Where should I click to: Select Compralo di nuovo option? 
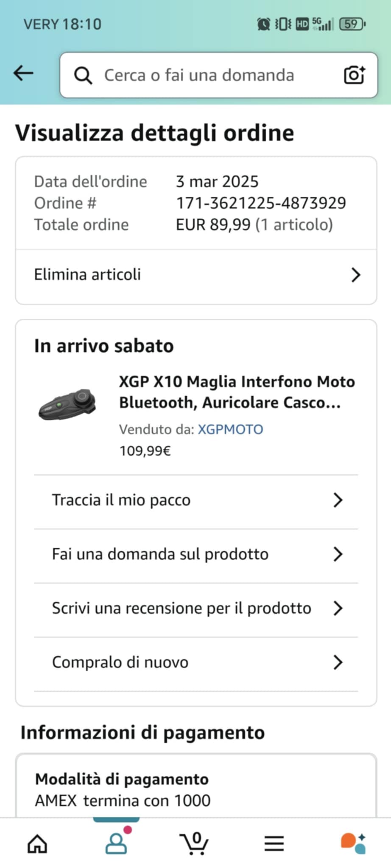pyautogui.click(x=196, y=662)
